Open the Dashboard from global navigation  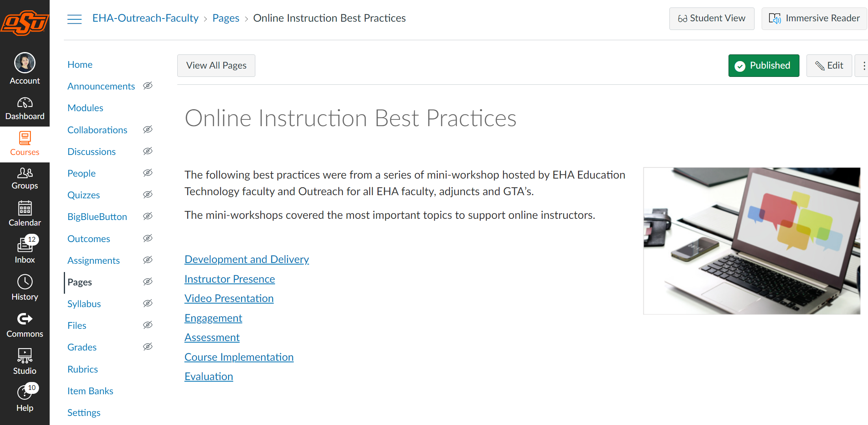25,108
